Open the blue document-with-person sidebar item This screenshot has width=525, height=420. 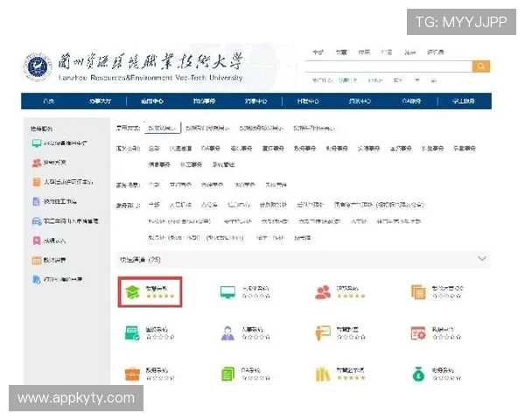point(57,279)
